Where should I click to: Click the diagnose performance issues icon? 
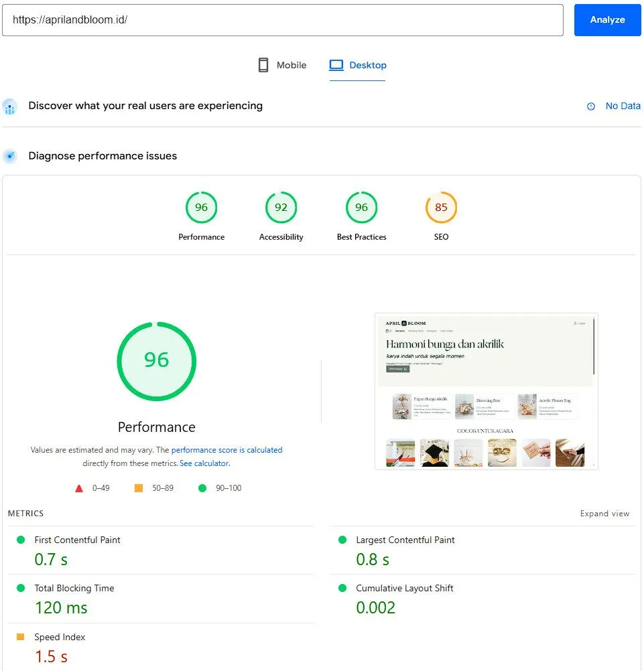[9, 156]
